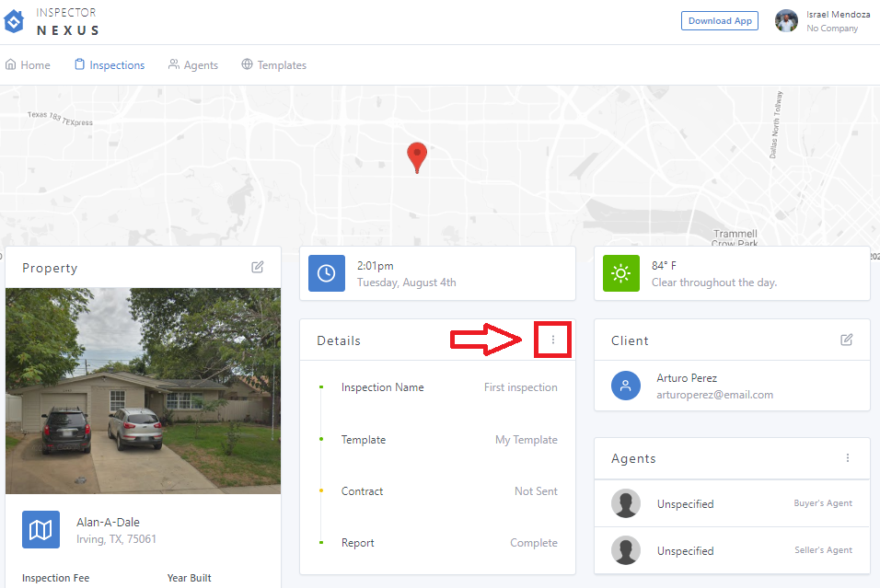
Task: Select the Unspecified Seller's Agent row
Action: [732, 550]
